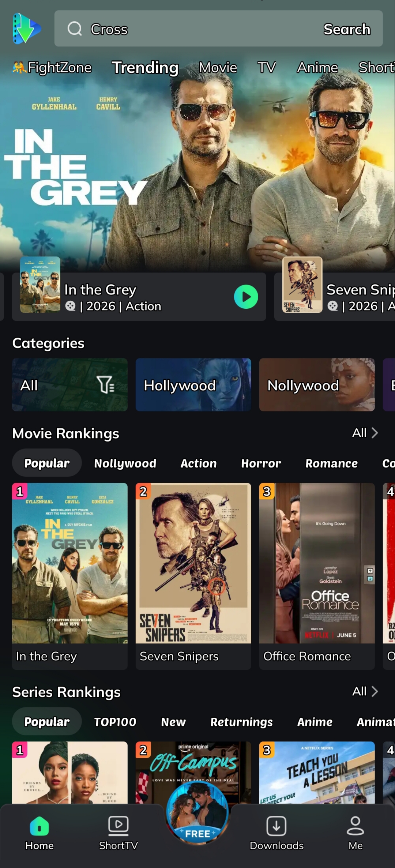Switch to the TV tab
Screen dimensions: 395x868
click(x=267, y=67)
